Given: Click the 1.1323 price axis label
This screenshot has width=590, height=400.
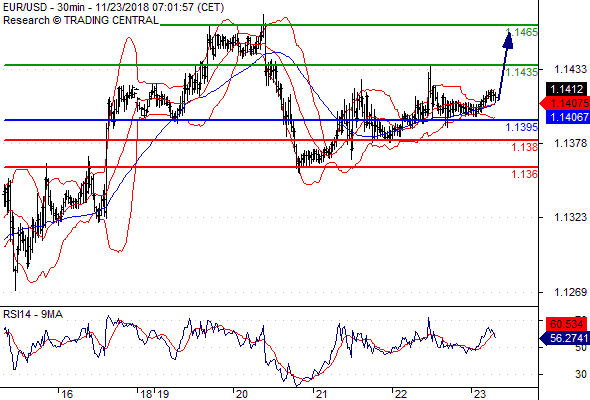Looking at the screenshot, I should tap(570, 217).
